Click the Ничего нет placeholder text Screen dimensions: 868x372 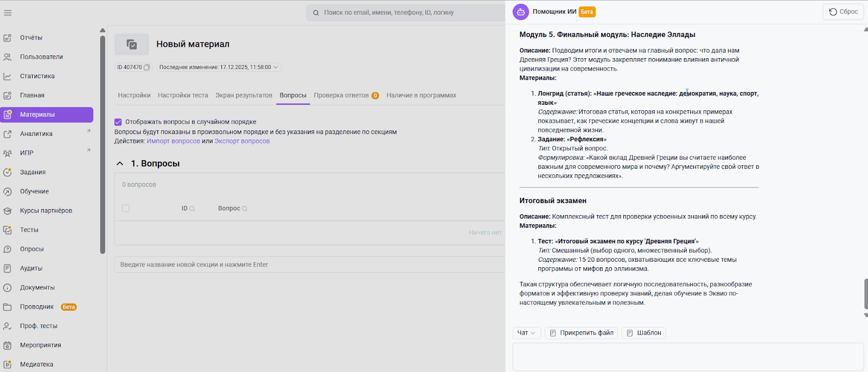[485, 232]
